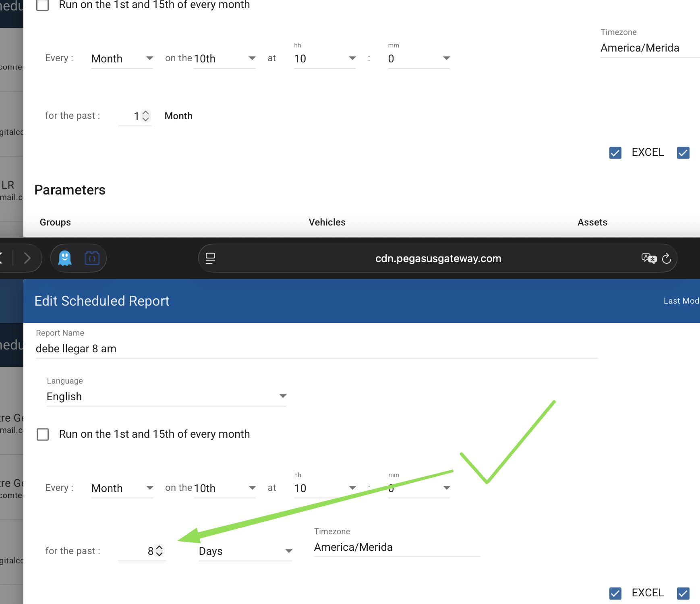Reload the page with the refresh icon
This screenshot has width=700, height=604.
[667, 259]
